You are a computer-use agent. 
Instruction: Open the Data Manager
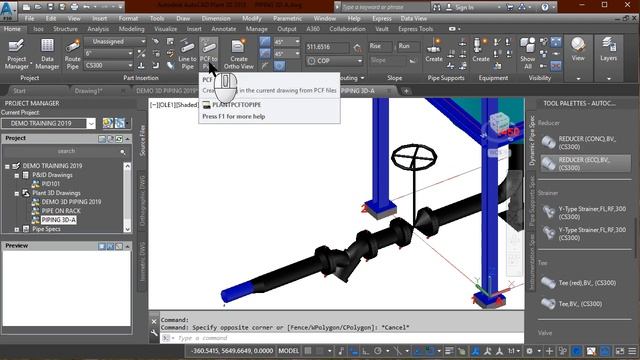click(x=47, y=54)
